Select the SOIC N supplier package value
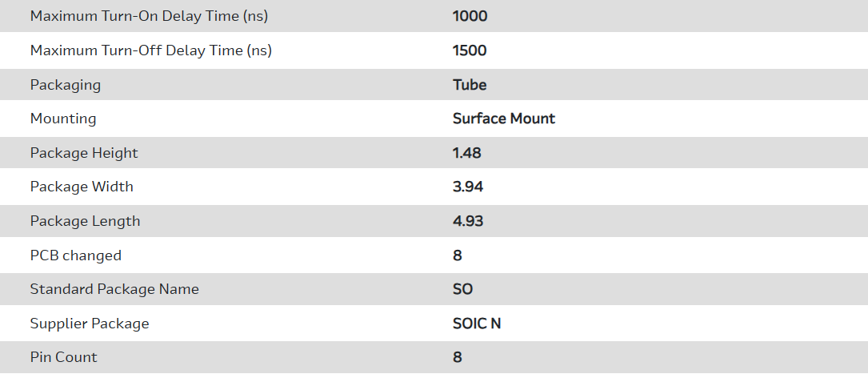 click(477, 324)
